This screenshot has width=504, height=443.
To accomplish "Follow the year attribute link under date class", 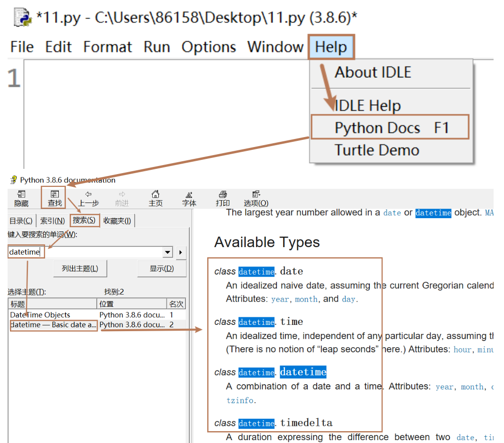I will pos(280,299).
